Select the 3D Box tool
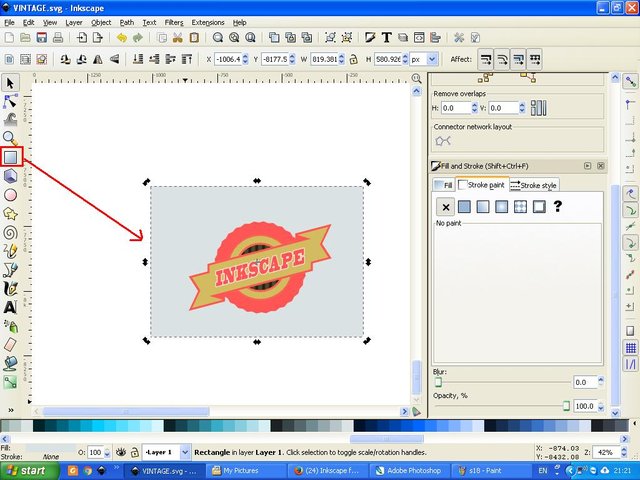The height and width of the screenshot is (480, 640). [10, 176]
